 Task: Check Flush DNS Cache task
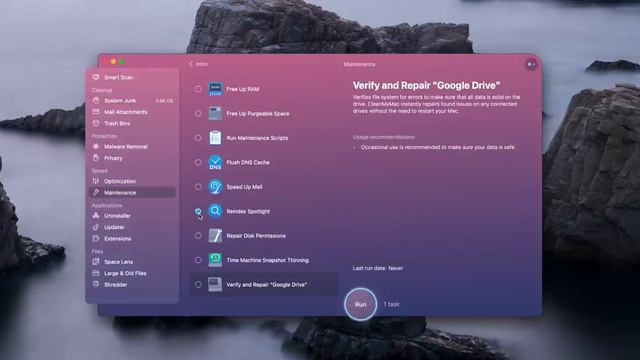tap(198, 162)
